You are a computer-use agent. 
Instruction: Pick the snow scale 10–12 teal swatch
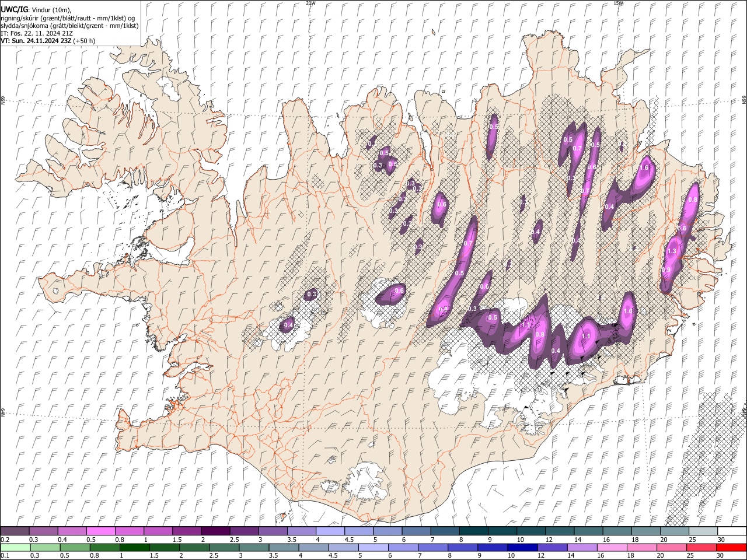(532, 531)
